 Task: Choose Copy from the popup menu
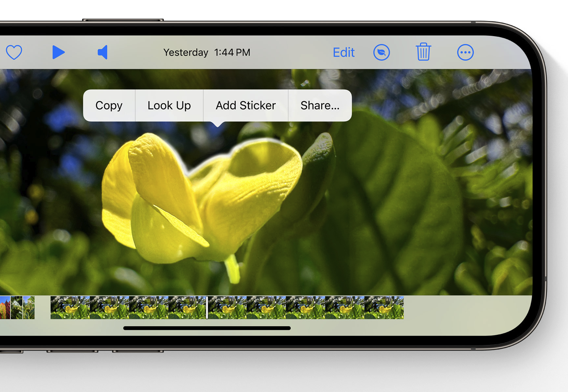click(x=109, y=105)
